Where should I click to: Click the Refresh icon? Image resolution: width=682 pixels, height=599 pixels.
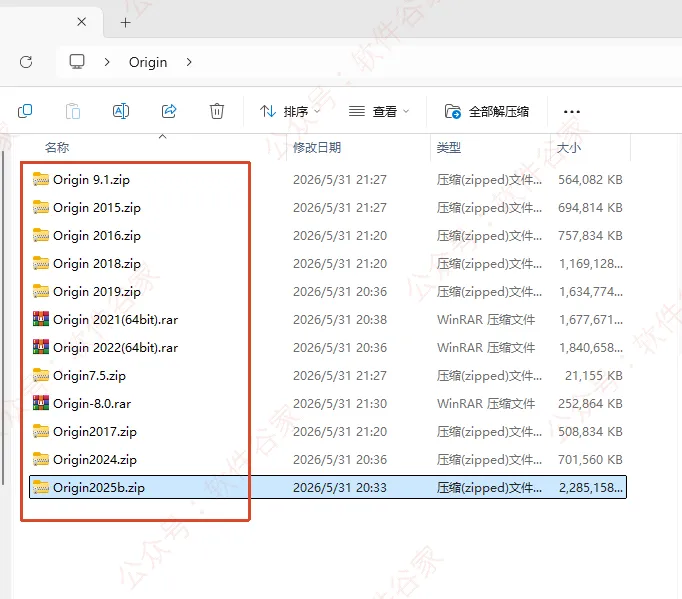tap(26, 62)
